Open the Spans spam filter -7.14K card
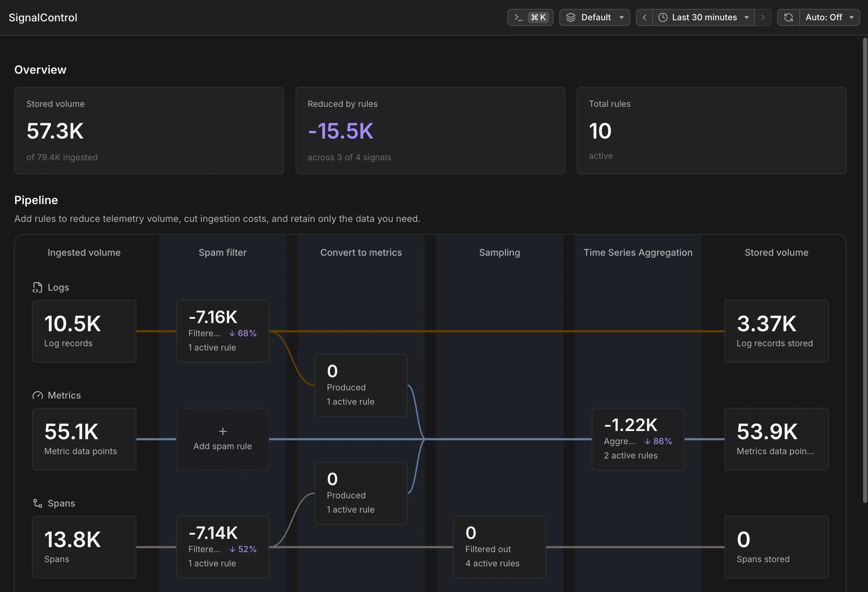This screenshot has height=592, width=868. click(222, 547)
